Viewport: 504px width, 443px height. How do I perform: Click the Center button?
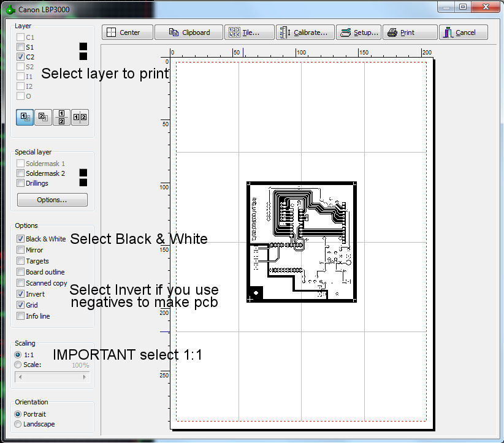(x=128, y=32)
